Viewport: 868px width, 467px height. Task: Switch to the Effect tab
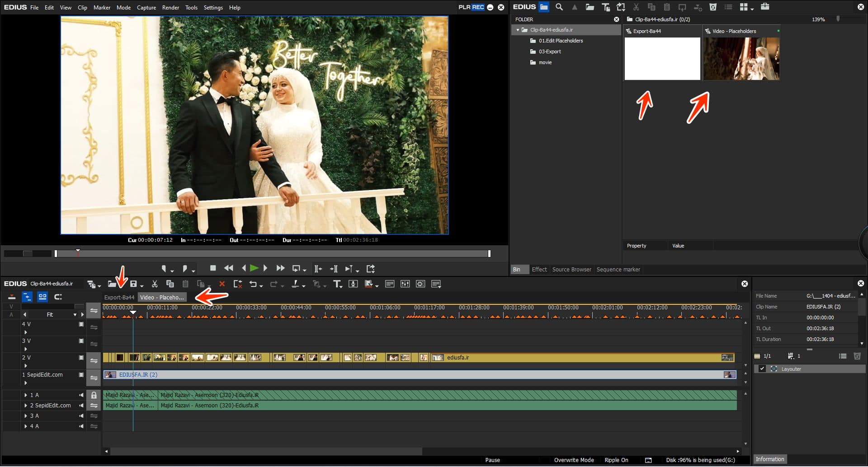coord(539,270)
